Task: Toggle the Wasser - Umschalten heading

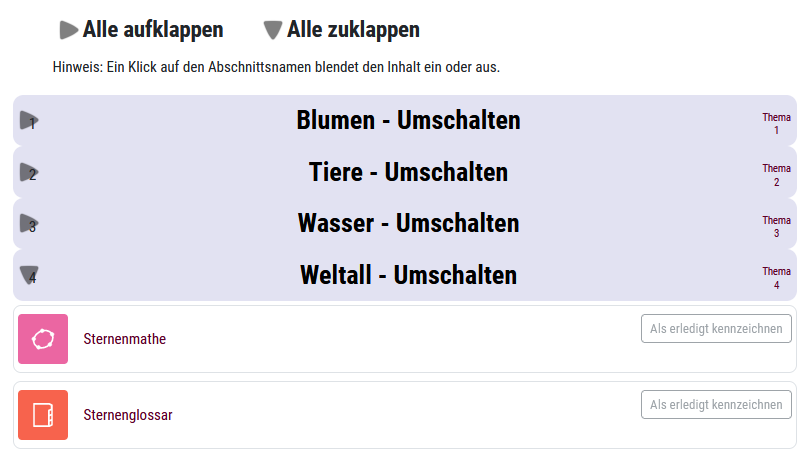Action: click(408, 223)
